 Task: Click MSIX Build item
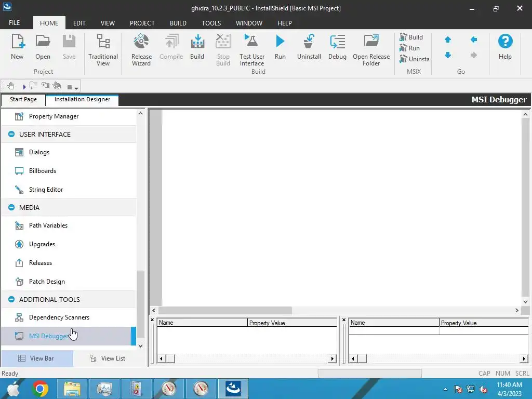click(411, 37)
